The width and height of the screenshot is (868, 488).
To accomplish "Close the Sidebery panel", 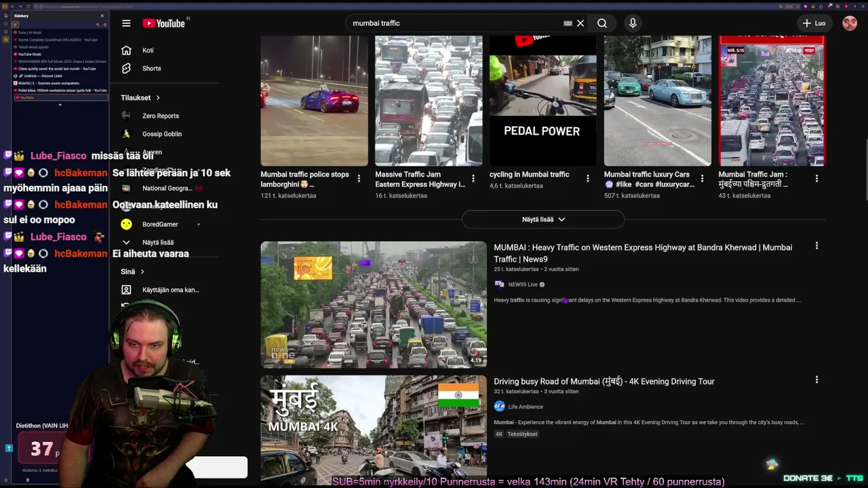I will click(x=102, y=16).
